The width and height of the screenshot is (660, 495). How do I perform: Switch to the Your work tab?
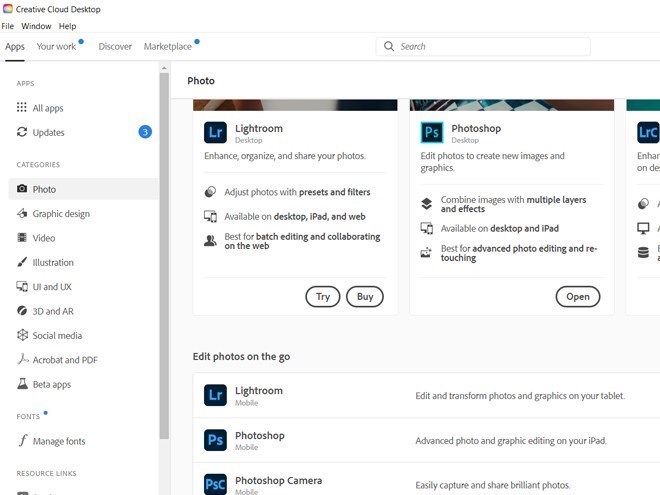(56, 46)
